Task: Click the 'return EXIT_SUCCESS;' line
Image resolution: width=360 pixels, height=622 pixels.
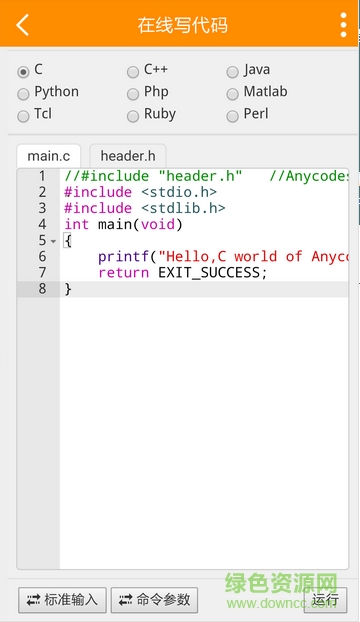Action: click(x=183, y=273)
